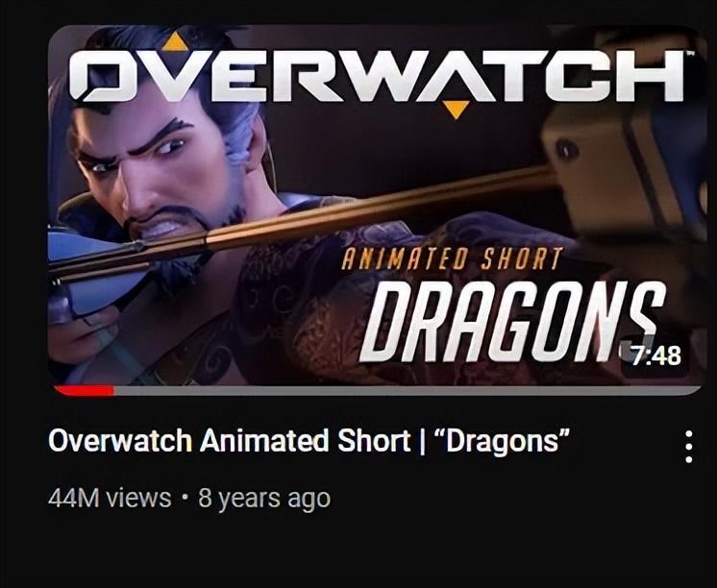Click the ANIMATED SHORT label on thumbnail

pos(452,259)
